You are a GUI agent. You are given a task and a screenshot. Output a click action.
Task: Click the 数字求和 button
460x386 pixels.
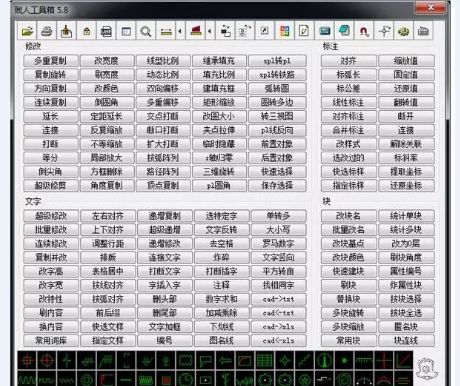point(222,299)
